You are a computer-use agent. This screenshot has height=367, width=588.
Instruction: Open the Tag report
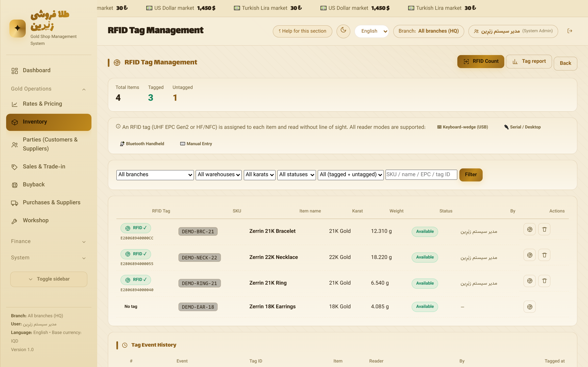[x=529, y=61]
